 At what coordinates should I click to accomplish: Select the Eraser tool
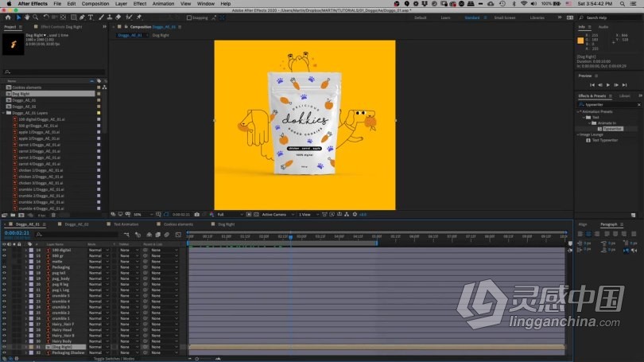coord(118,18)
